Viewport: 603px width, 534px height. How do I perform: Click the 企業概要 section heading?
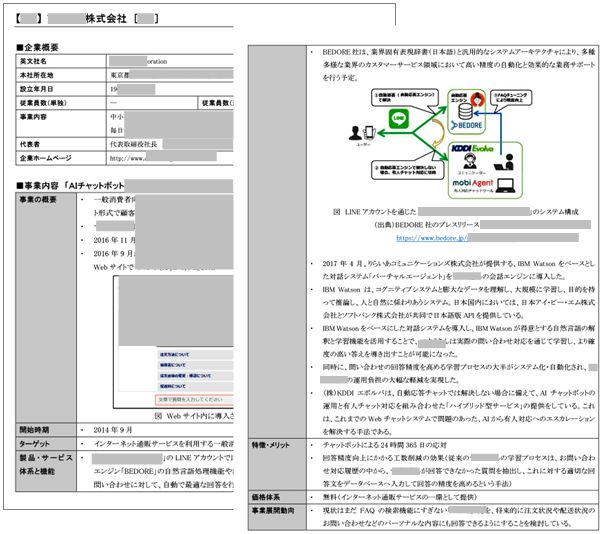tap(42, 47)
